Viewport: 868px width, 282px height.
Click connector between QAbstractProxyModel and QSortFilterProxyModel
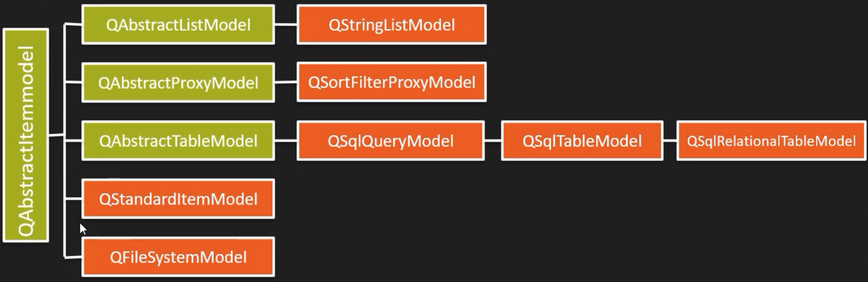[285, 82]
